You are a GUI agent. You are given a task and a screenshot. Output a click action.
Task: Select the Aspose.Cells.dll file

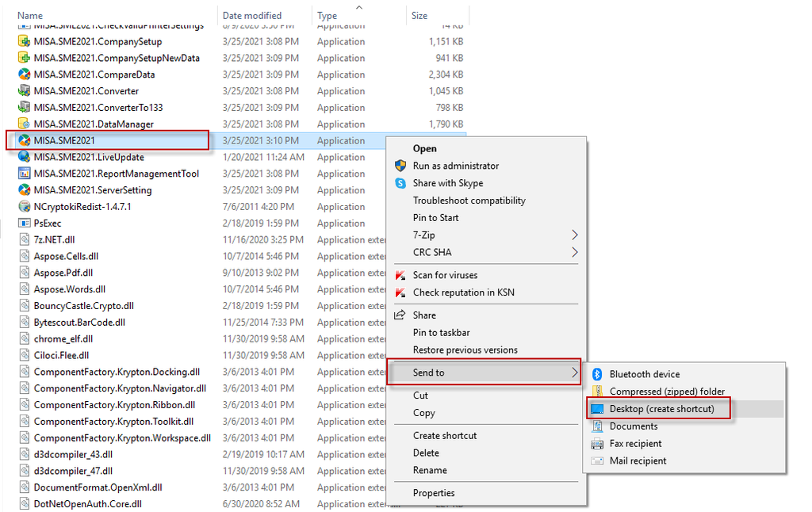66,256
